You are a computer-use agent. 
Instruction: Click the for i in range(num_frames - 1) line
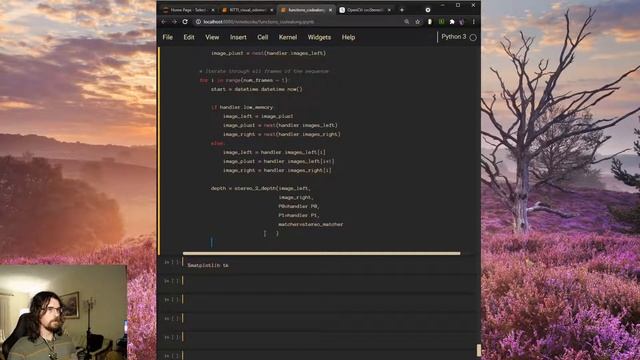244,80
